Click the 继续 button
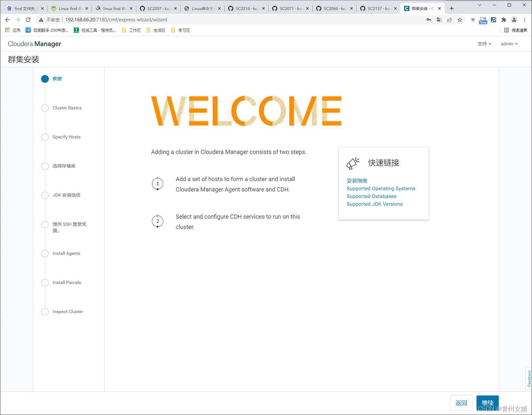532x415 pixels. tap(487, 403)
